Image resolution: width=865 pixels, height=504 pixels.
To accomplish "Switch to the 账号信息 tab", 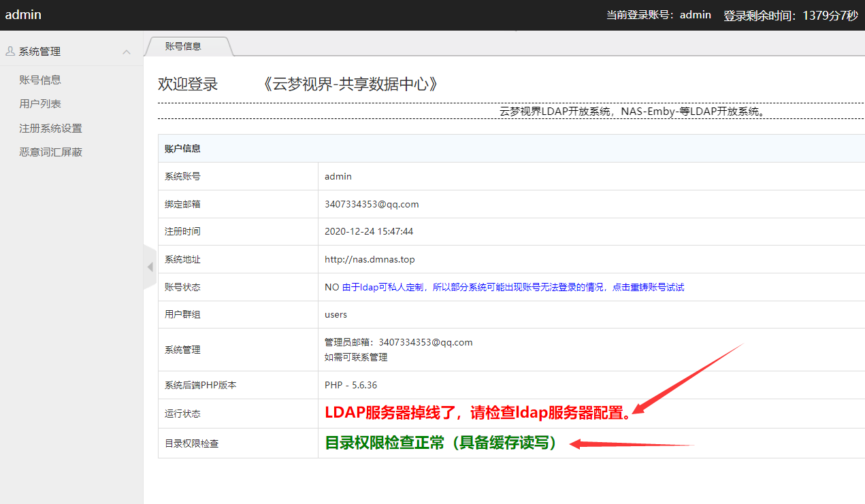I will (x=184, y=46).
